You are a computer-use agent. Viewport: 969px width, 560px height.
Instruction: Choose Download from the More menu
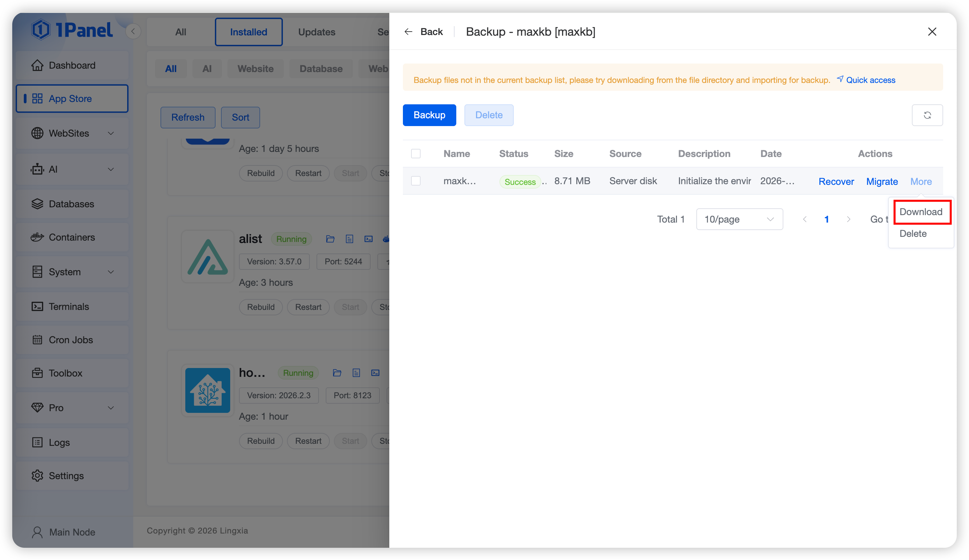[921, 212]
